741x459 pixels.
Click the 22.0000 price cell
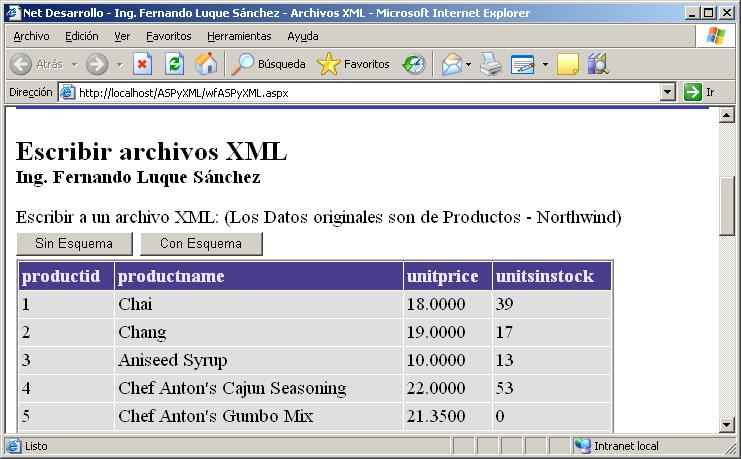[x=448, y=388]
